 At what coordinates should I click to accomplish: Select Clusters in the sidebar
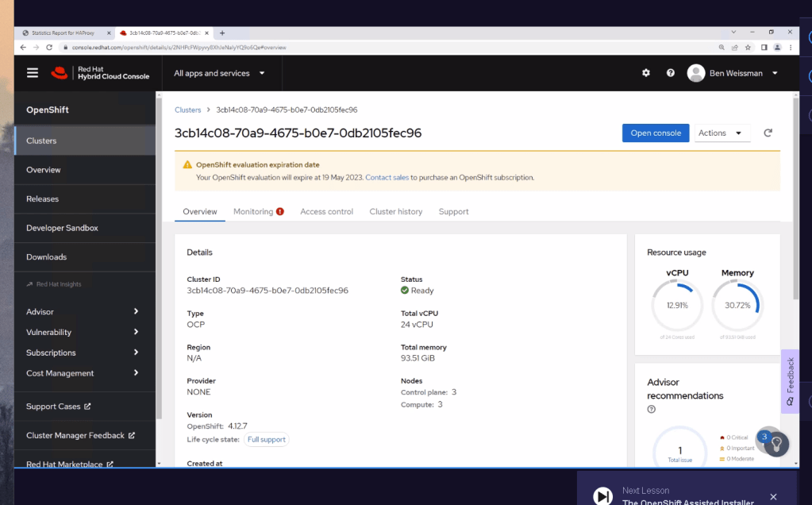(85, 141)
